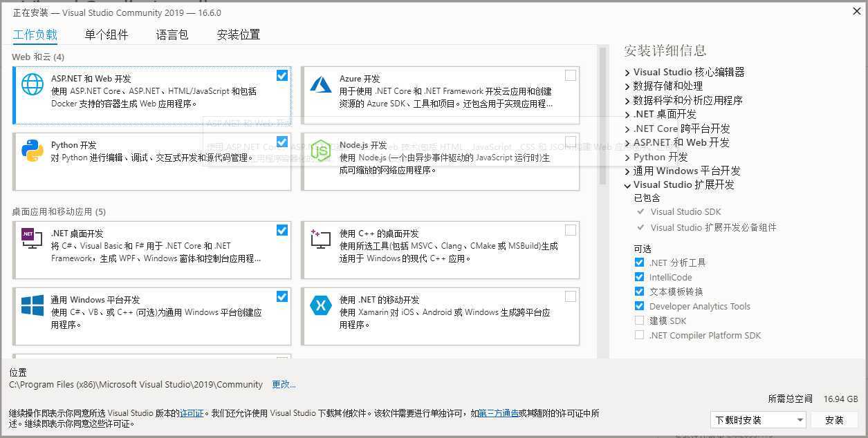Click the .NET desktop development monitor icon
The height and width of the screenshot is (438, 868).
tap(33, 239)
